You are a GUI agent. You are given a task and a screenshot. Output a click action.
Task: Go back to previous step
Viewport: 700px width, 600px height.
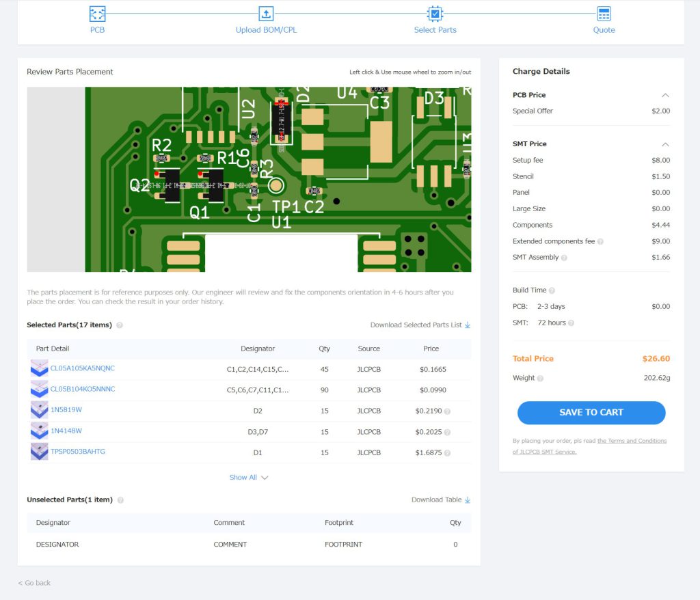(34, 583)
